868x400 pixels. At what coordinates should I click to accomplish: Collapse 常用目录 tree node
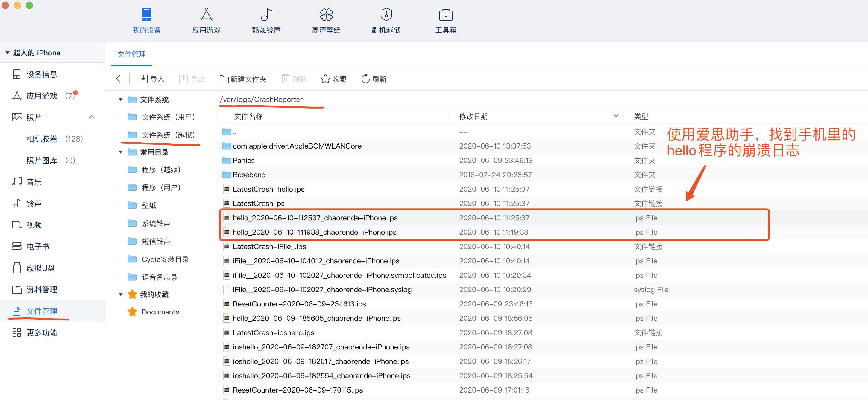120,152
